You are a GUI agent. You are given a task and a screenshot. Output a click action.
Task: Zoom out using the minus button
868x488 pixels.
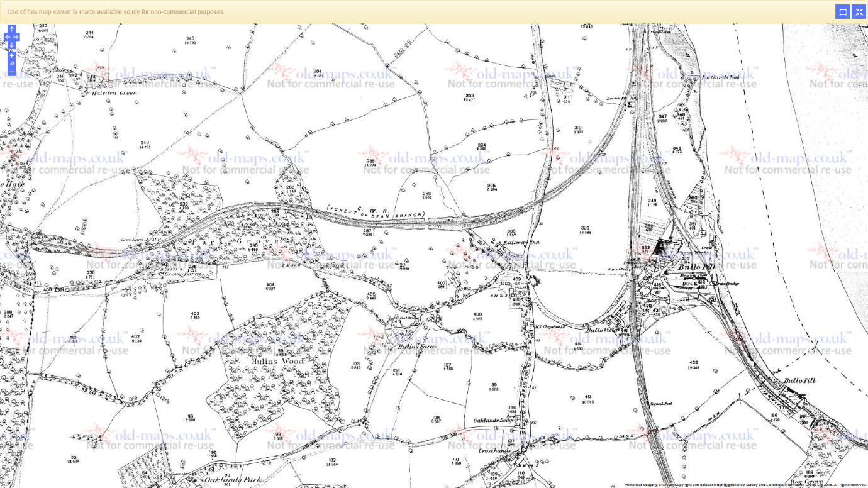tap(11, 72)
